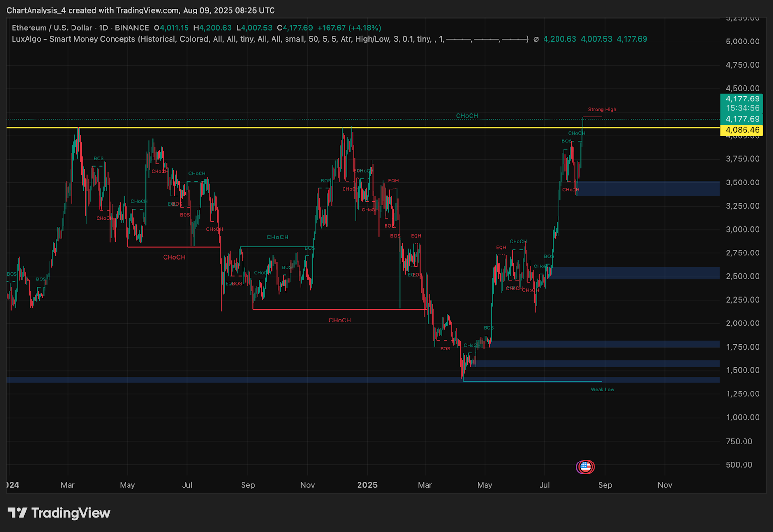
Task: Select the Ethereum / U.S. Dollar symbol title
Action: (52, 28)
